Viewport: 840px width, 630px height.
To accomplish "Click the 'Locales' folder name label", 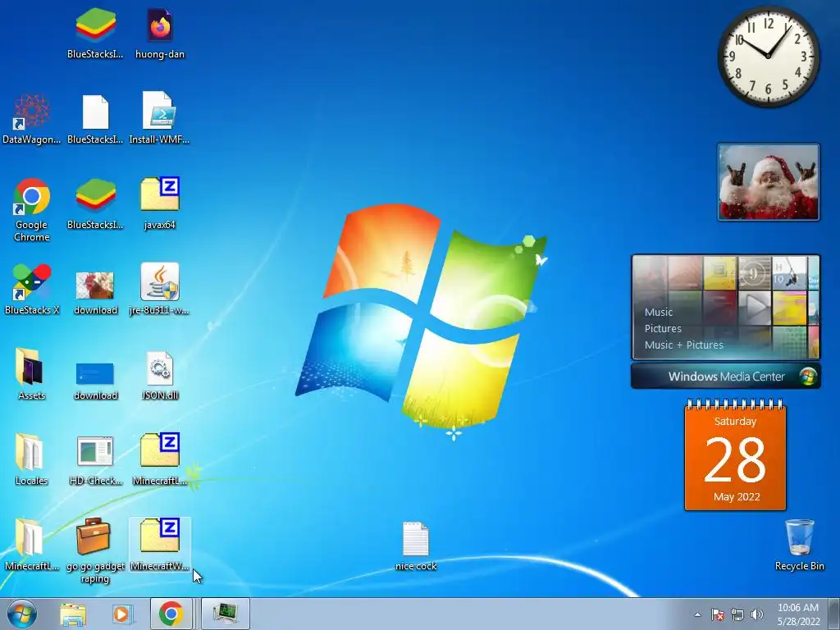I will pyautogui.click(x=31, y=481).
